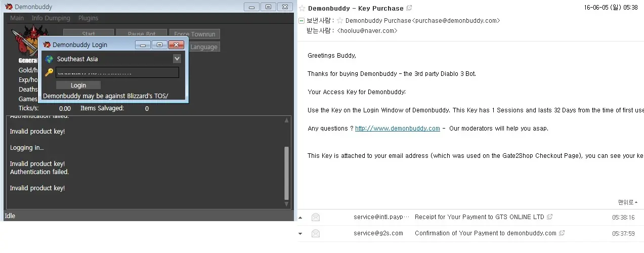Click the golden key icon in login
The width and height of the screenshot is (644, 253).
[49, 72]
